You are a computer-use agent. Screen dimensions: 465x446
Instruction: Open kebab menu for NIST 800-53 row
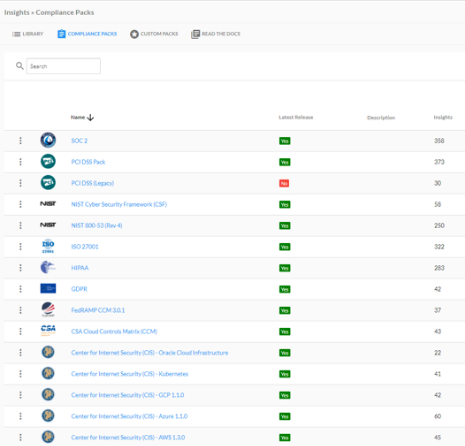[x=20, y=225]
